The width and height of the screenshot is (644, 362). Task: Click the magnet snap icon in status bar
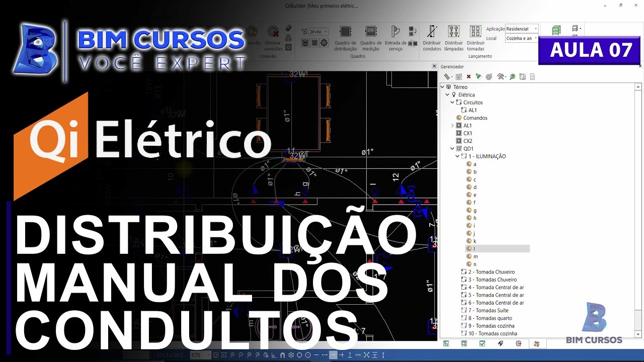coord(283,355)
